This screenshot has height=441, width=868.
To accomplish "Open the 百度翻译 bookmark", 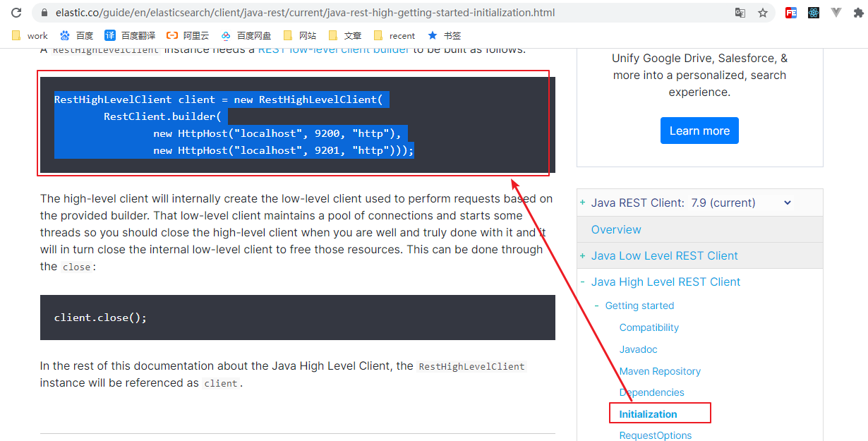I will [130, 35].
